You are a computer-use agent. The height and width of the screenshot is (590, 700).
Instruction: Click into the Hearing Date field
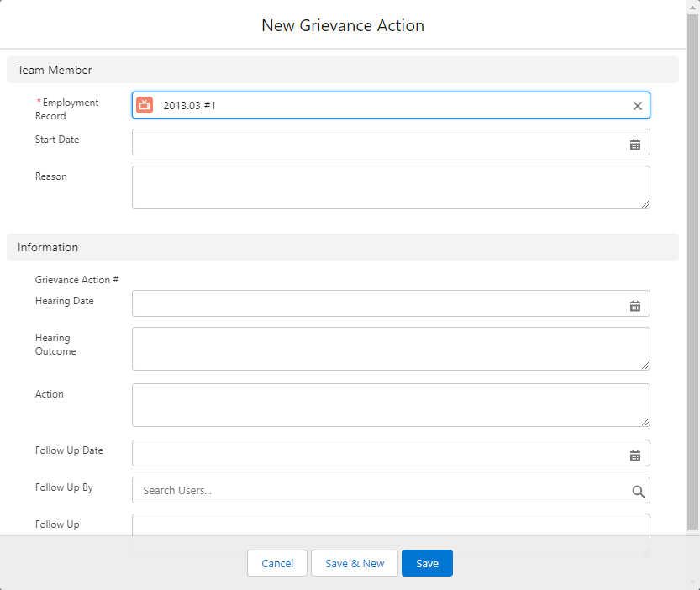pyautogui.click(x=378, y=304)
